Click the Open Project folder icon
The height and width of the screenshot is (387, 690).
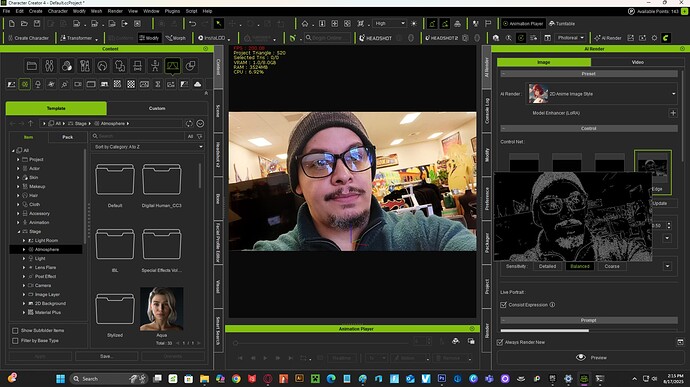point(24,23)
